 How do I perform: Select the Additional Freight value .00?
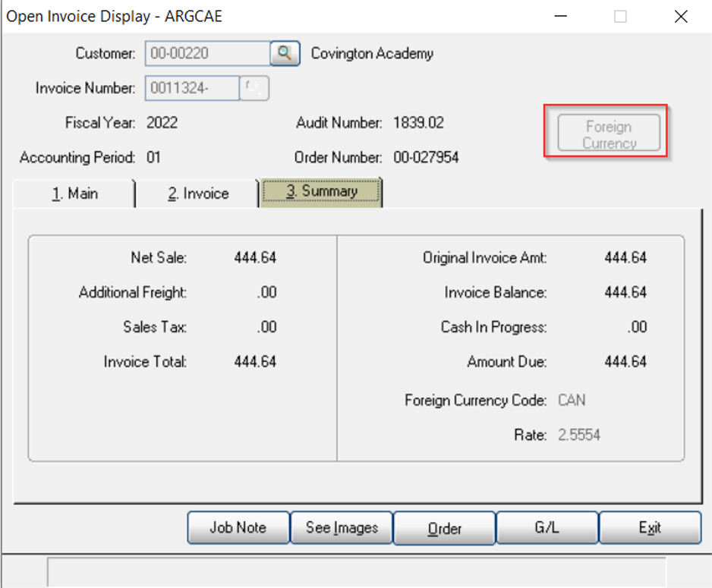pyautogui.click(x=266, y=292)
